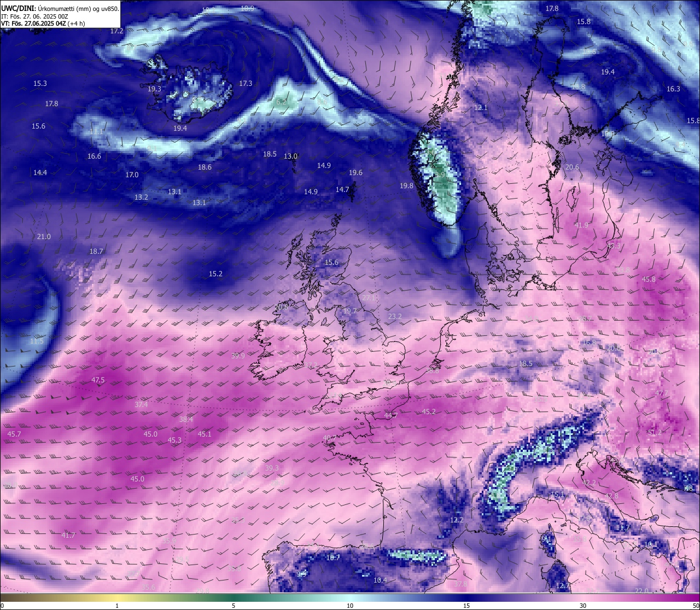Click the 21.0 value on the map
The width and height of the screenshot is (700, 610).
[x=44, y=237]
